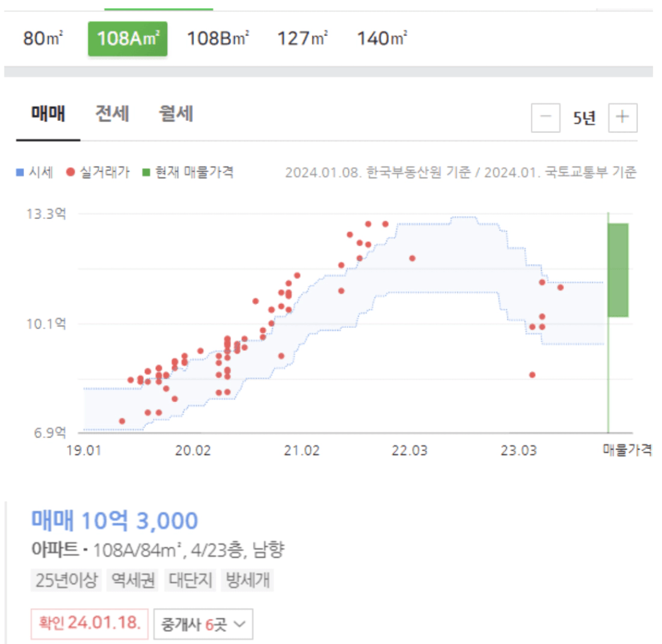Select the 108A㎡ area tab
The image size is (662, 644).
click(x=127, y=39)
